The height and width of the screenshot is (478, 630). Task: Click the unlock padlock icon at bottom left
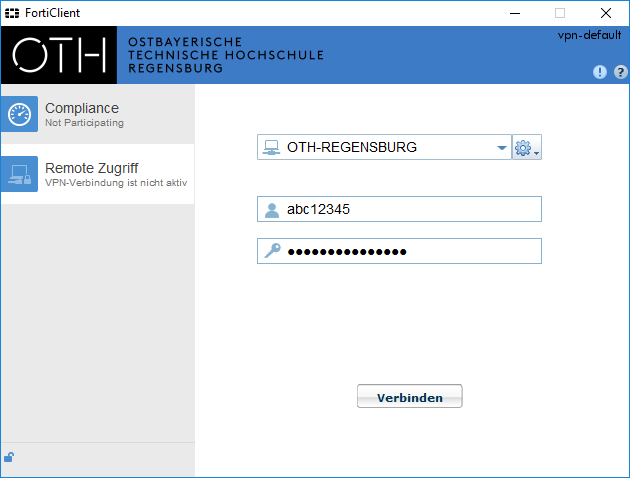(9, 458)
